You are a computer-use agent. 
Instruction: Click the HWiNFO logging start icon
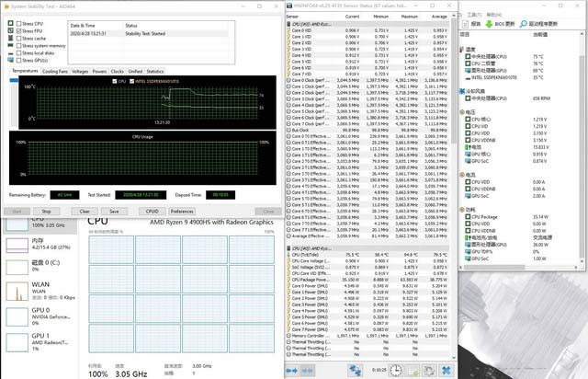[x=413, y=371]
